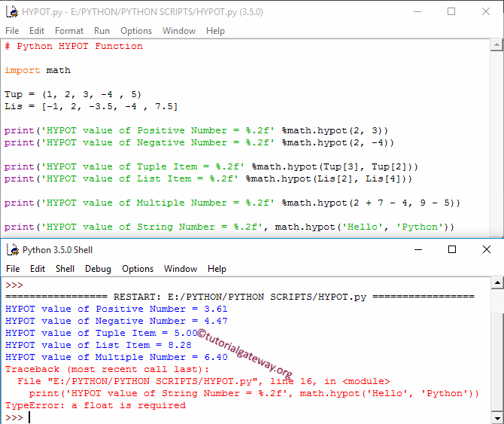The image size is (504, 424).
Task: Maximize the HYPOT.py editor window
Action: 451,12
